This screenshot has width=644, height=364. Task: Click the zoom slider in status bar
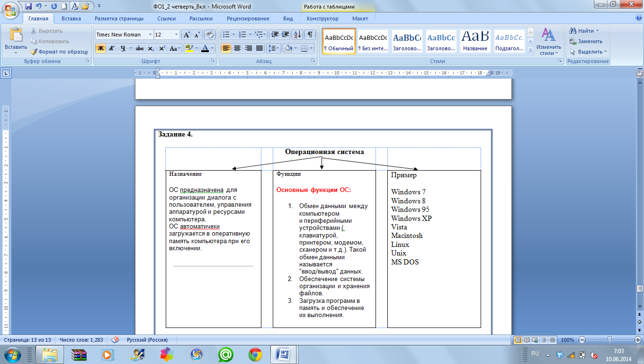[609, 340]
